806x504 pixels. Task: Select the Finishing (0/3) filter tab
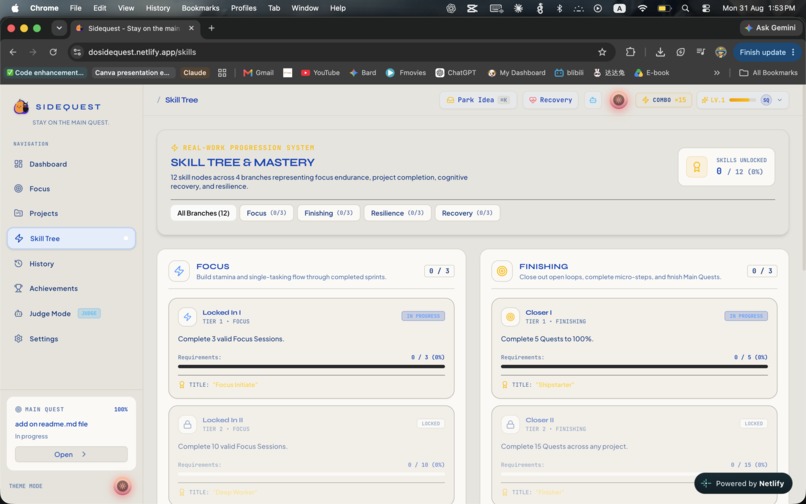[x=328, y=213]
